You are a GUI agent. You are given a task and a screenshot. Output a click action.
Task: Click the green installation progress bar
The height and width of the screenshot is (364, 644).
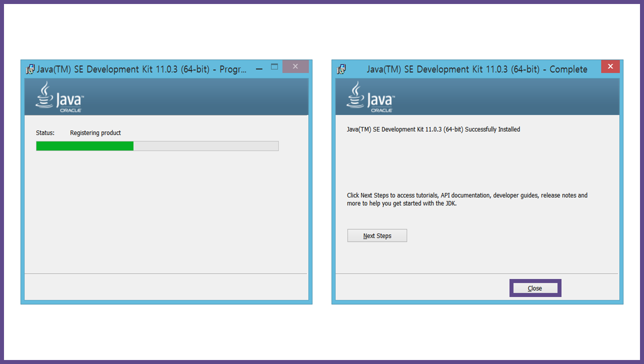click(157, 146)
